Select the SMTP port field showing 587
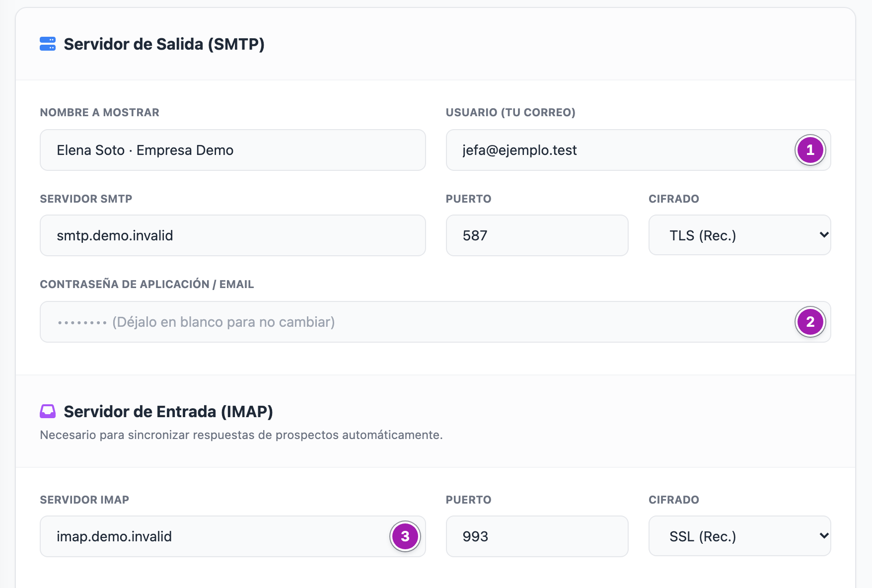 coord(537,235)
